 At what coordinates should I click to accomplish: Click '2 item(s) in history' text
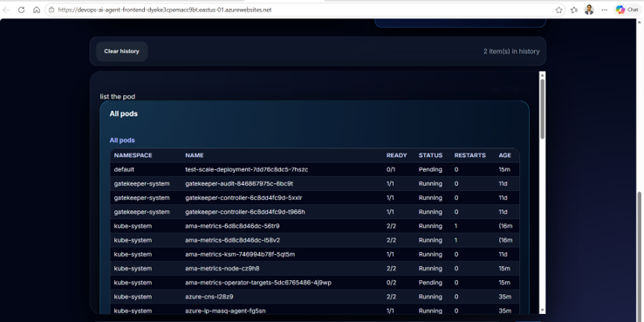click(511, 51)
